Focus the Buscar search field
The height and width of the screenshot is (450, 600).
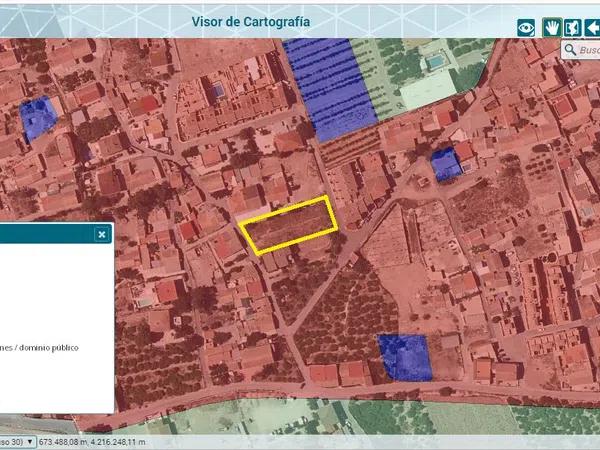coord(590,50)
